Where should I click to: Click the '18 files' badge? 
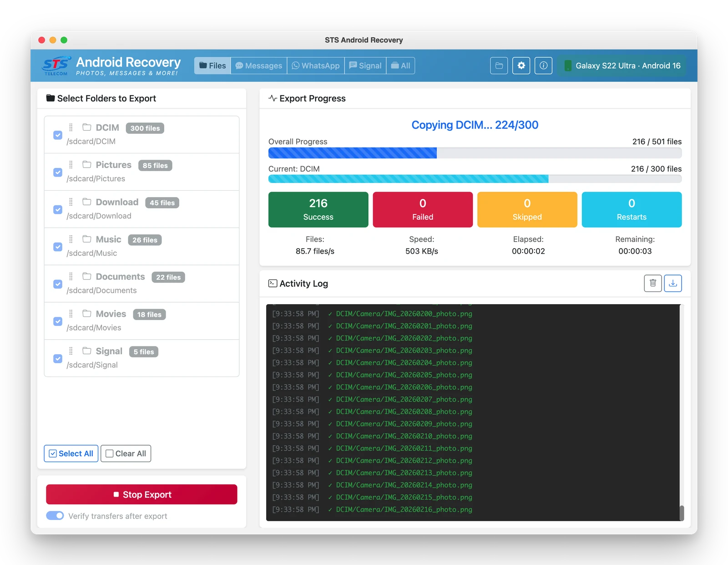[149, 315]
